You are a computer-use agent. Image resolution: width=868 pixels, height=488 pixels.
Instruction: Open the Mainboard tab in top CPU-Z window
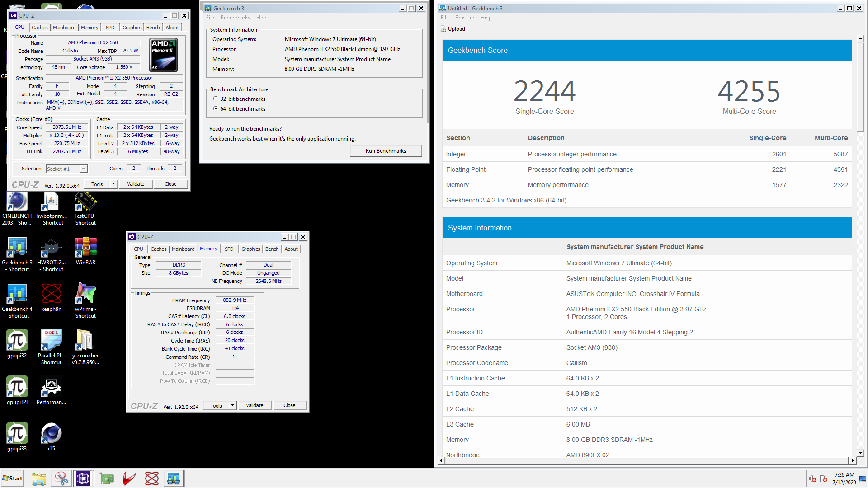click(64, 28)
